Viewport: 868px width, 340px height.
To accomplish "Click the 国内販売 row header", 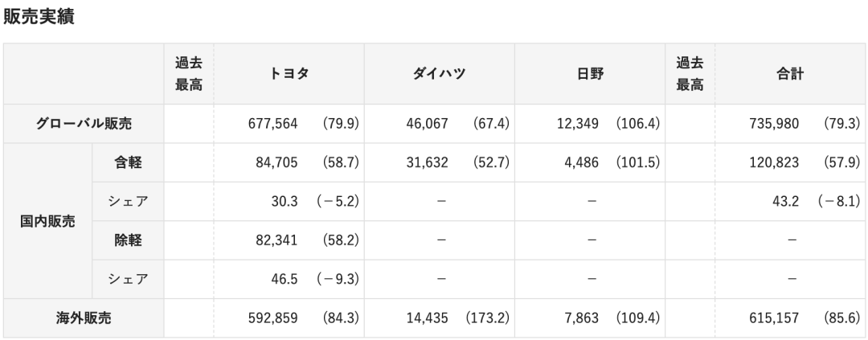I will coord(47,221).
